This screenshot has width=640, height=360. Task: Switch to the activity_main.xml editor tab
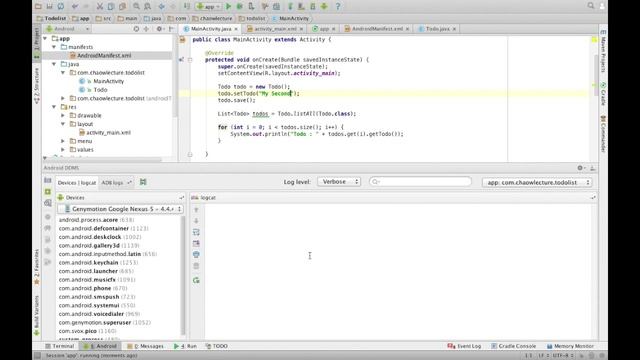click(275, 29)
